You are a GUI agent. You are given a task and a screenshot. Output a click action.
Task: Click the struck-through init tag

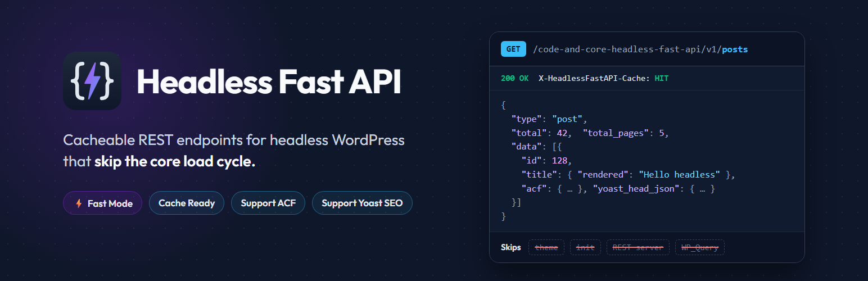point(585,247)
